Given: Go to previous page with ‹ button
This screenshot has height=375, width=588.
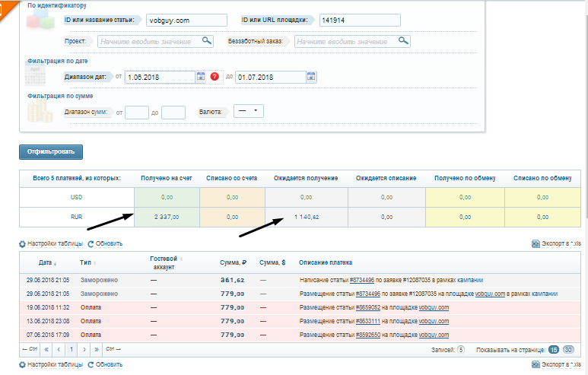Looking at the screenshot, I should [59, 349].
